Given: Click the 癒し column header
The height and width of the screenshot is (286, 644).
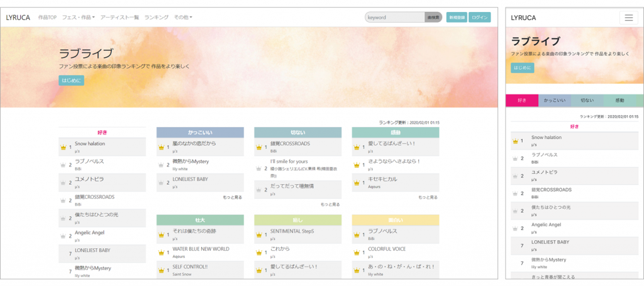Looking at the screenshot, I should 297,220.
